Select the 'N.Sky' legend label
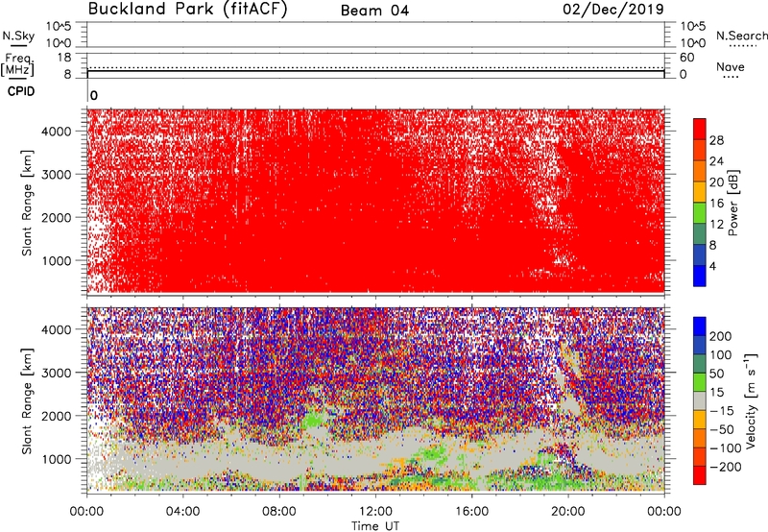The image size is (768, 532). pyautogui.click(x=18, y=36)
